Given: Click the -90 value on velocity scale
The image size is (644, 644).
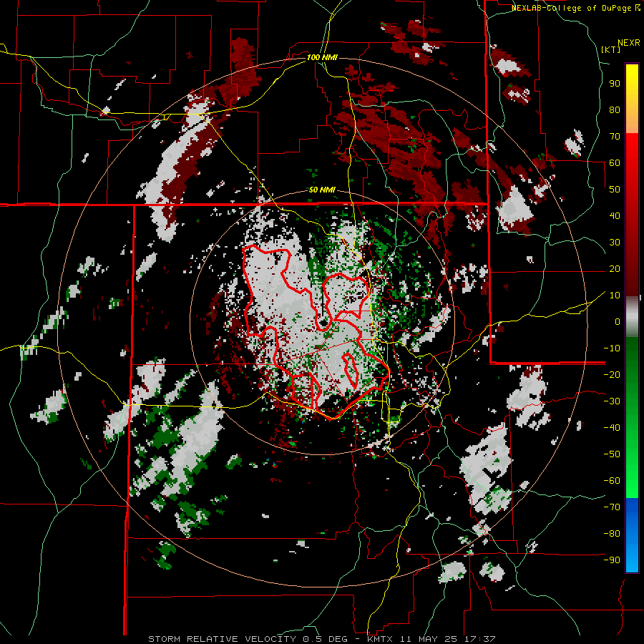Looking at the screenshot, I should click(612, 560).
